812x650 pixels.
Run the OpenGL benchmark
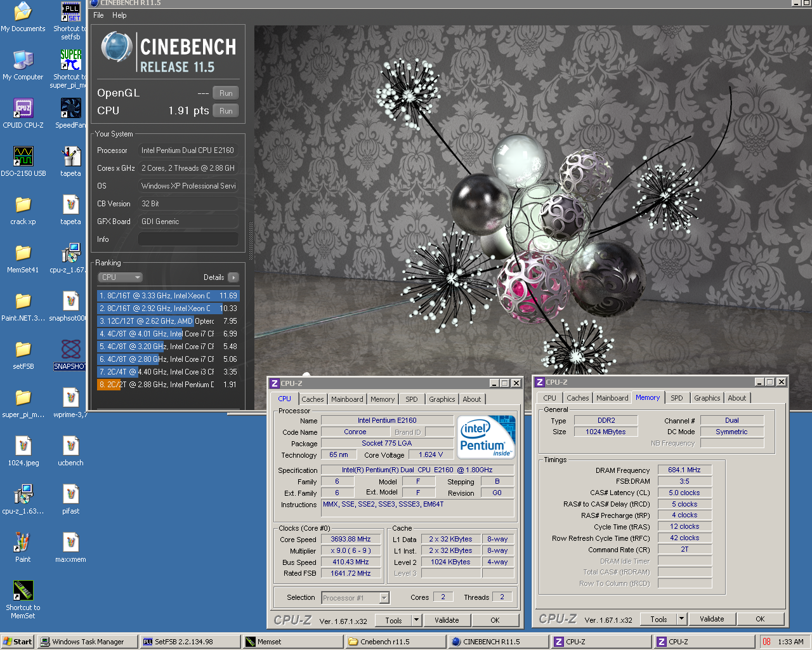(226, 93)
